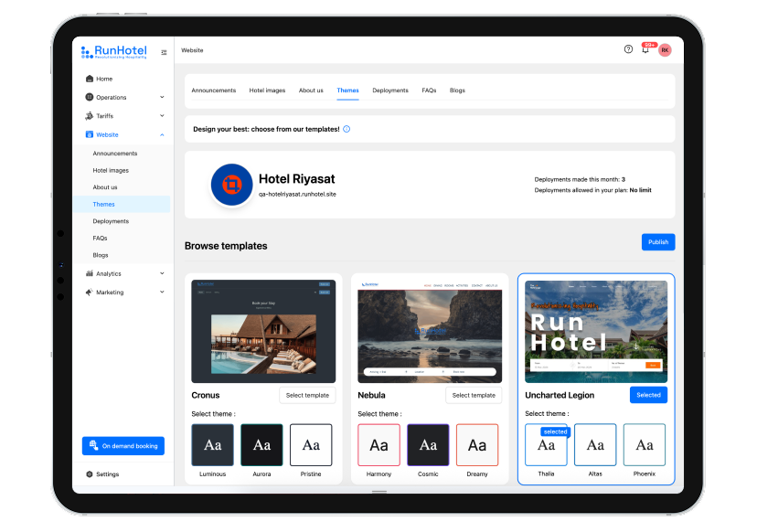Screen dimensions: 757x532
Task: Choose the Altas theme swatch
Action: coord(595,444)
